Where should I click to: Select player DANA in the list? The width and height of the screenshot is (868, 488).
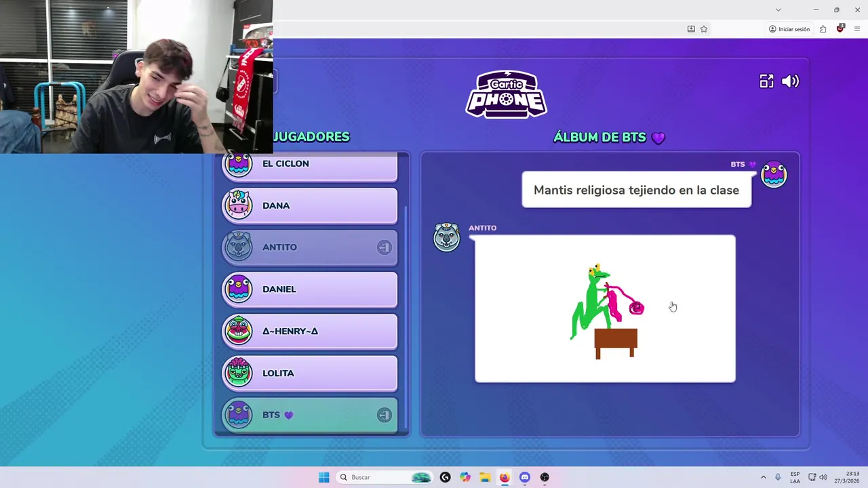310,205
